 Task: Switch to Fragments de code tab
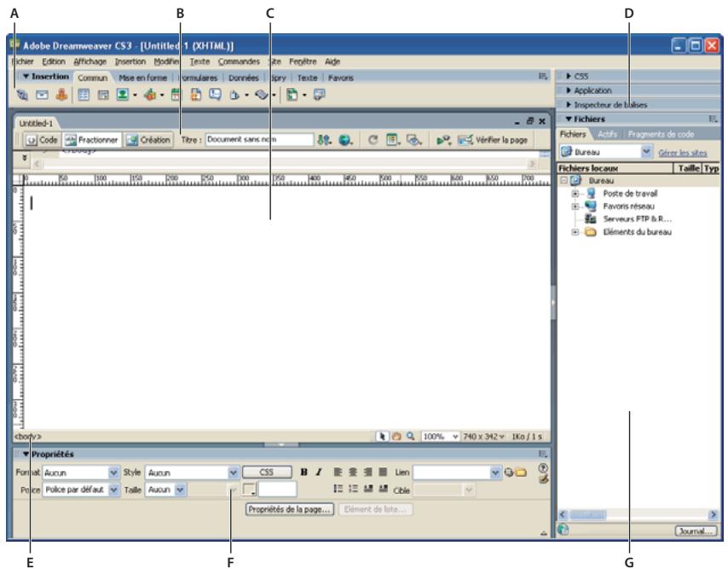[661, 134]
